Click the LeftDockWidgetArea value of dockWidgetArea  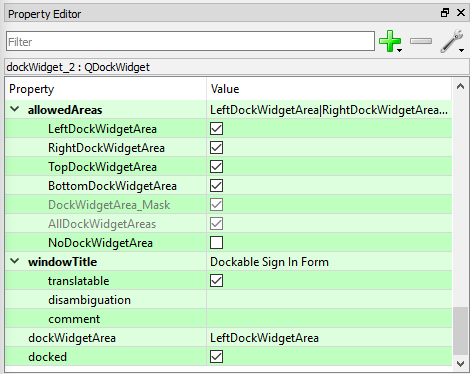point(264,338)
